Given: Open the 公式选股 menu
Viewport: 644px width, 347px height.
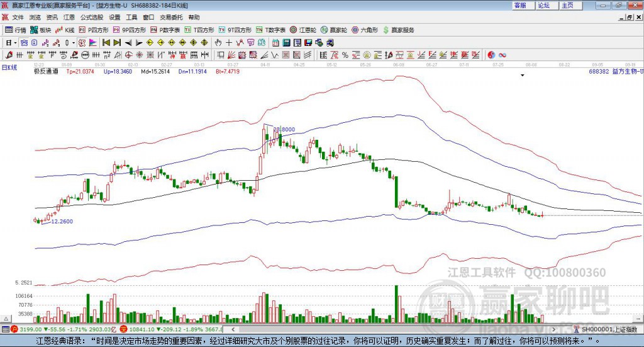Looking at the screenshot, I should [92, 17].
